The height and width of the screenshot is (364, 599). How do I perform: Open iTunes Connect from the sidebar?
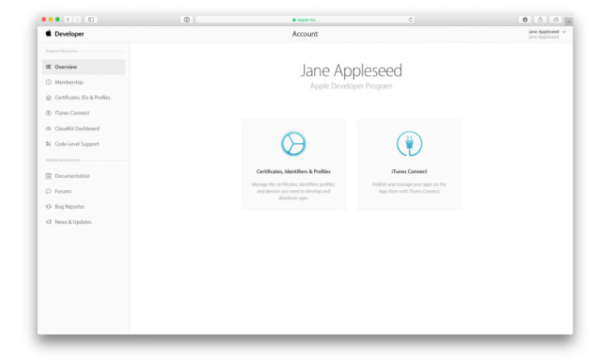tap(72, 113)
